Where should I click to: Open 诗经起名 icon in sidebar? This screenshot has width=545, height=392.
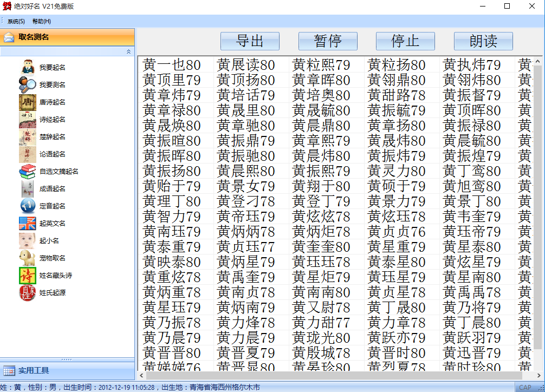pos(27,119)
